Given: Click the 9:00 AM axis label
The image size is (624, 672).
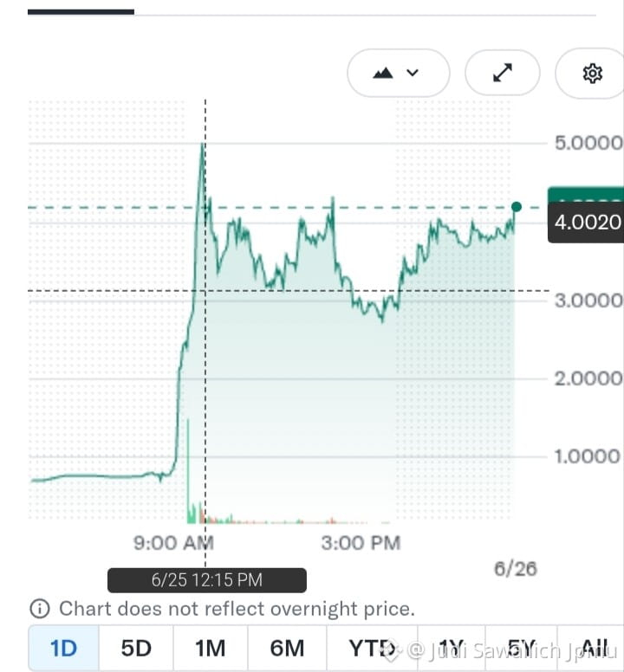Looking at the screenshot, I should [173, 543].
